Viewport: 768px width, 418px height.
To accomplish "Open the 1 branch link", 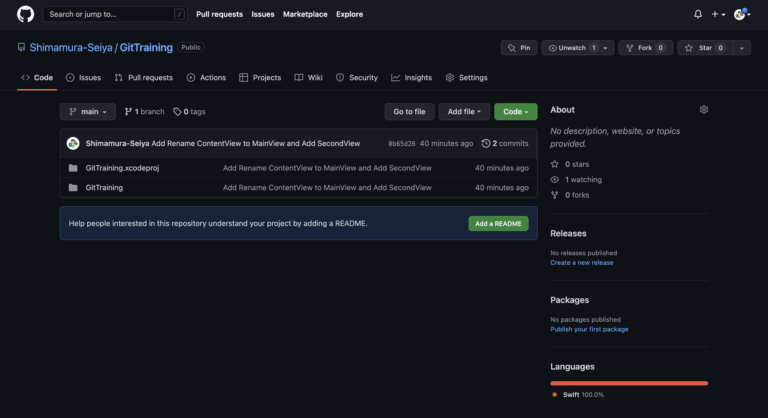I will pos(144,112).
